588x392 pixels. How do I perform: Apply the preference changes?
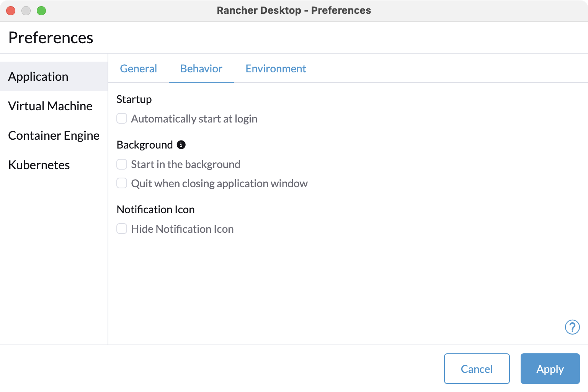click(x=550, y=369)
